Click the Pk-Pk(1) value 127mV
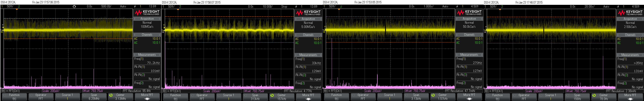The width and height of the screenshot is (644, 101). (477, 71)
